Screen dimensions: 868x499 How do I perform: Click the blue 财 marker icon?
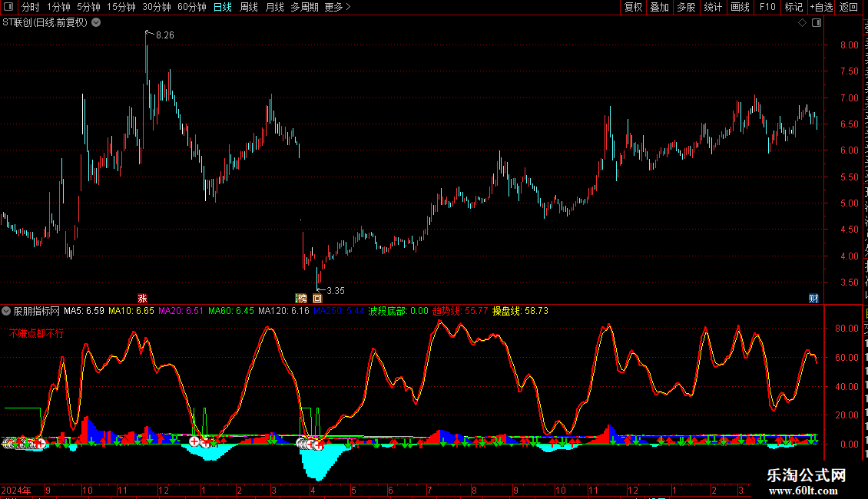point(813,298)
